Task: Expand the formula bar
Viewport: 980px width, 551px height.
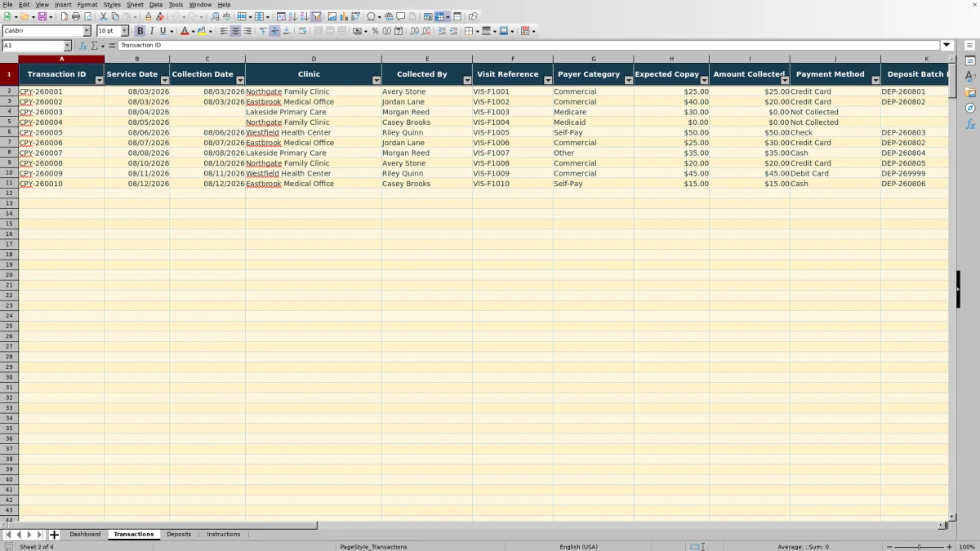Action: (x=947, y=46)
